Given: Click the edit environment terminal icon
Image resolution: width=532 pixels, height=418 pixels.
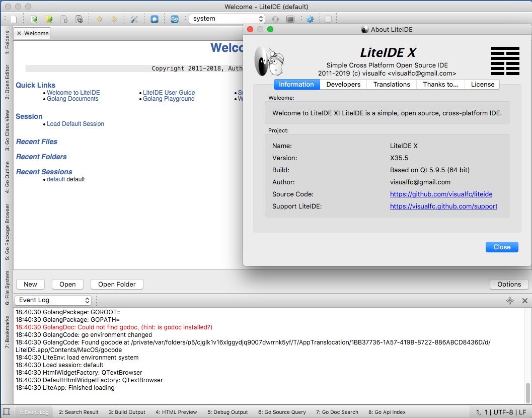Looking at the screenshot, I should (290, 19).
